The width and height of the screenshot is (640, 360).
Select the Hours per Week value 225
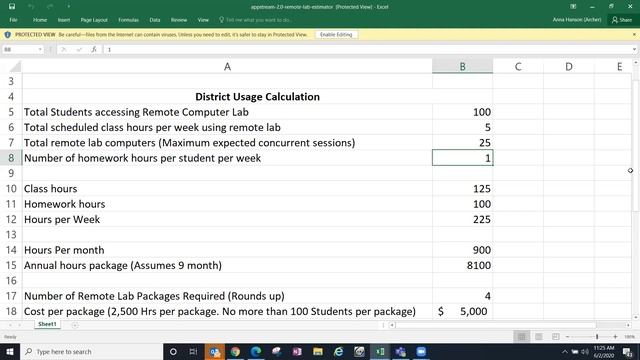point(462,219)
